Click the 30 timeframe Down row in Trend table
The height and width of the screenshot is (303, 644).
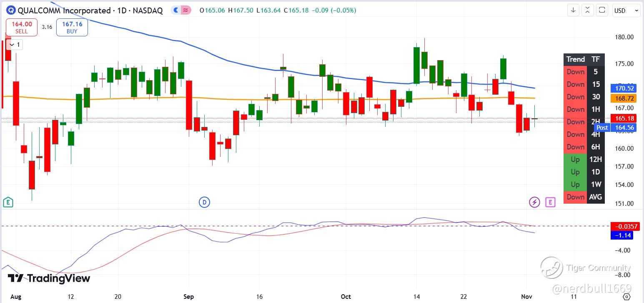[584, 97]
